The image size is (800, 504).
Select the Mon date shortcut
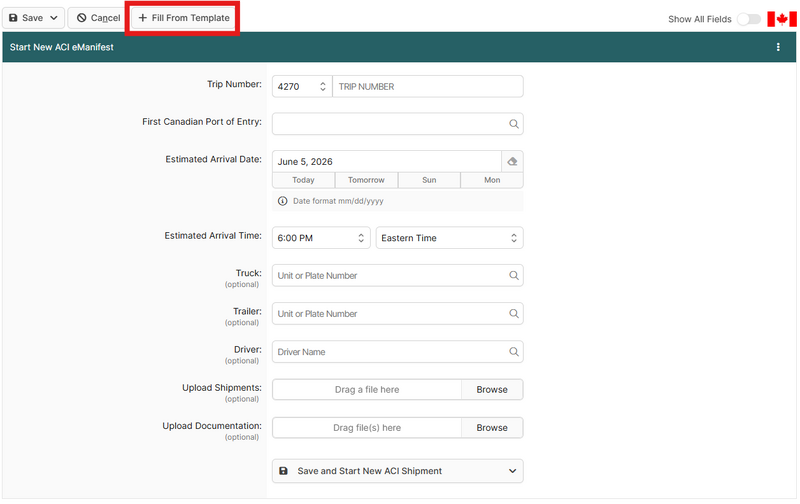coord(492,180)
